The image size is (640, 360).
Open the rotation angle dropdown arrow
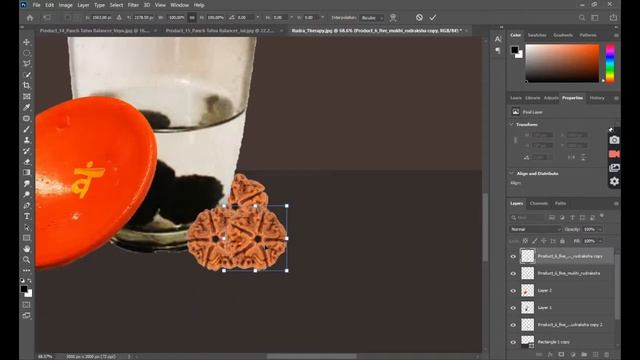point(258,18)
